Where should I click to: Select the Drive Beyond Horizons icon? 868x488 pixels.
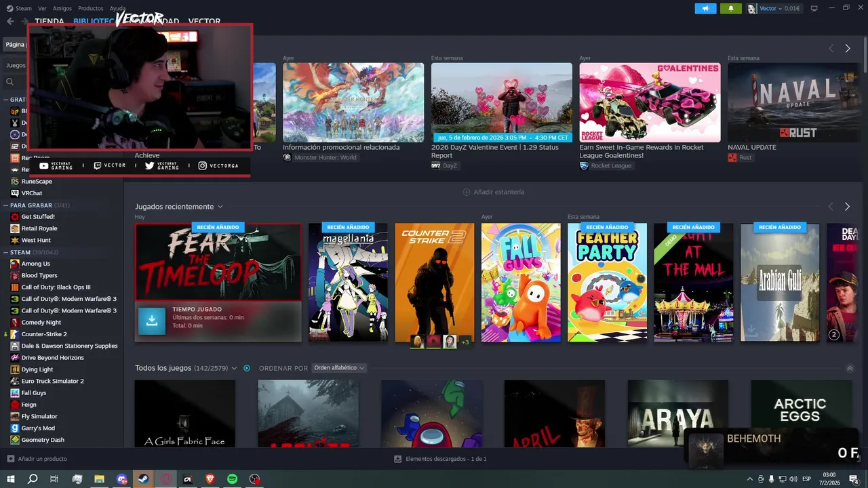[x=15, y=358]
